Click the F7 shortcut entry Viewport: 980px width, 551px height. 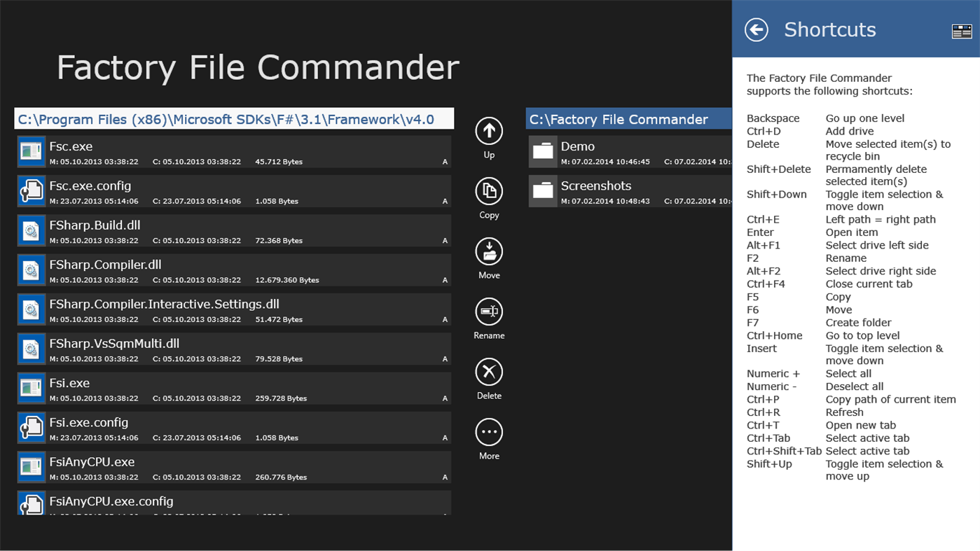[753, 323]
